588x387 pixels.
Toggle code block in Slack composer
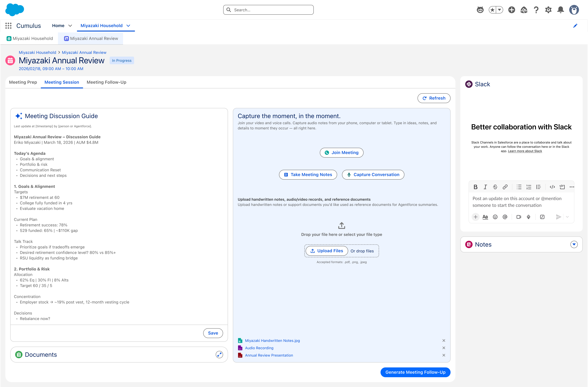click(562, 187)
